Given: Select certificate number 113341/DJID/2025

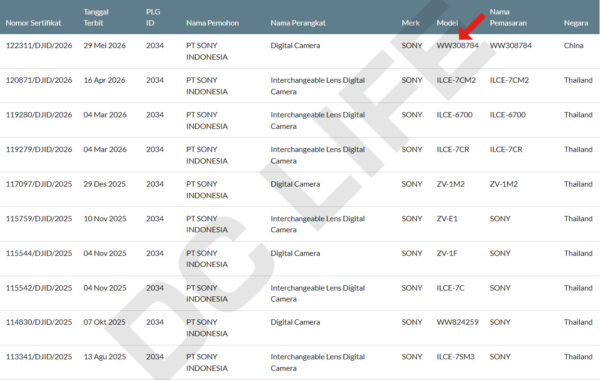Looking at the screenshot, I should (x=39, y=357).
